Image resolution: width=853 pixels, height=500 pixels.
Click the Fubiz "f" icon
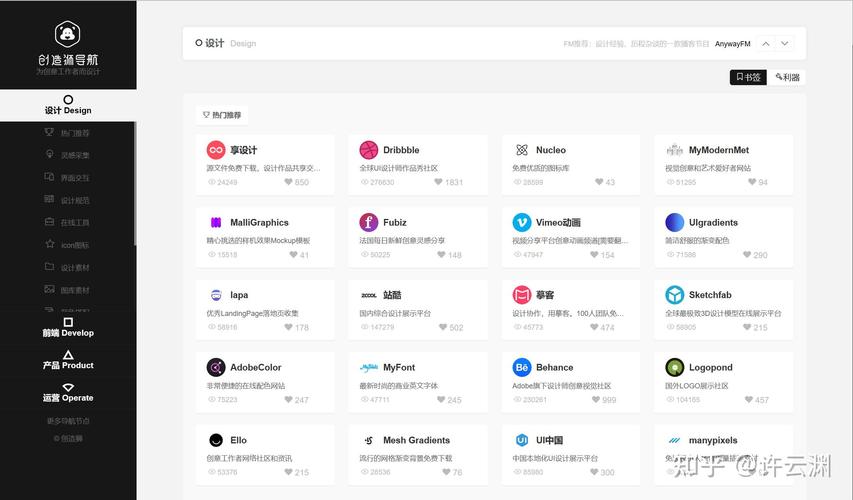pyautogui.click(x=369, y=222)
